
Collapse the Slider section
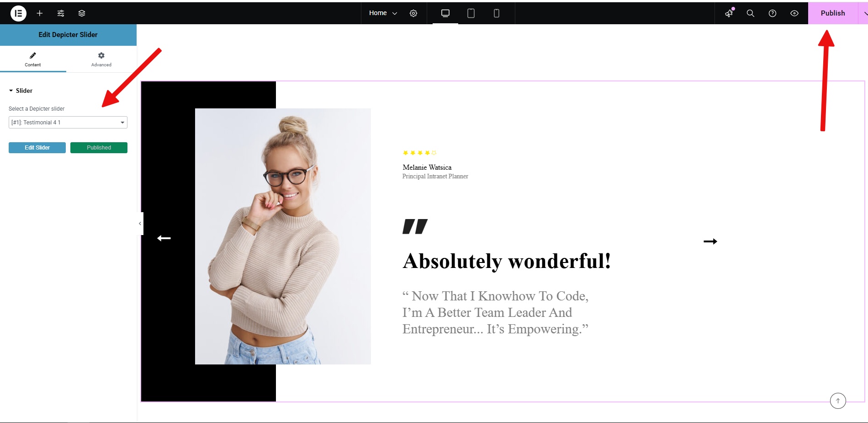[x=21, y=91]
